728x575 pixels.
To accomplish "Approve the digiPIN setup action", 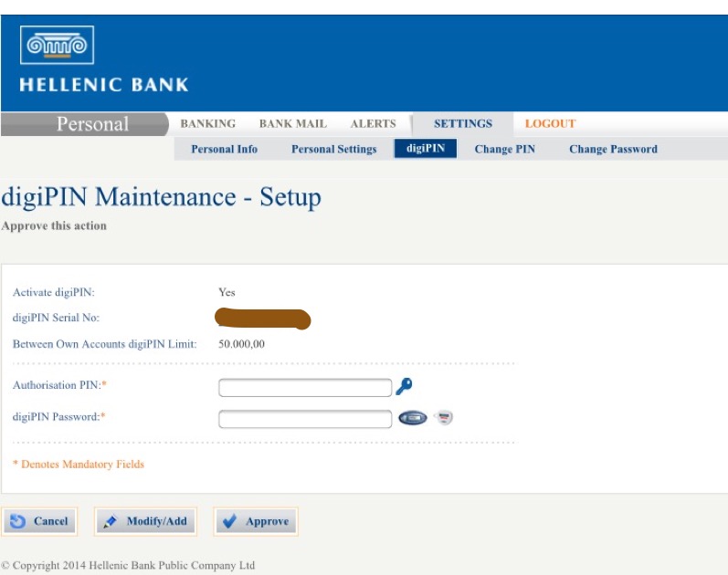I will click(x=256, y=522).
